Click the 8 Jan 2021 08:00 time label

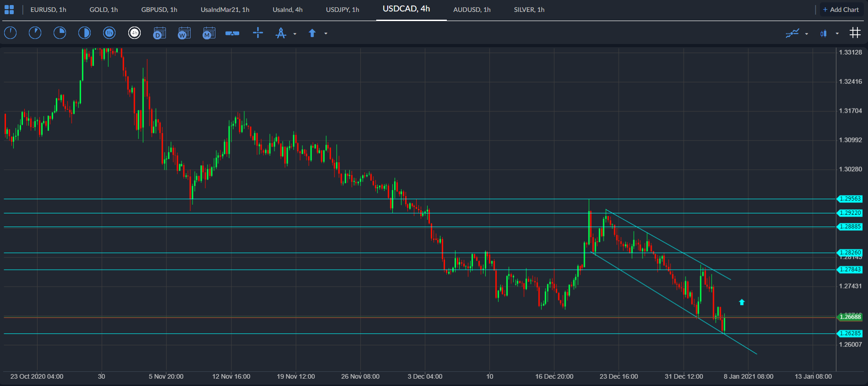click(x=748, y=376)
